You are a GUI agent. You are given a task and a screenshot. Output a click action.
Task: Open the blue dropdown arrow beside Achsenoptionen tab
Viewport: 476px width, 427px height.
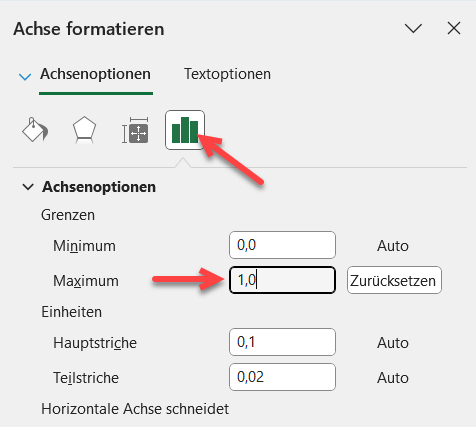25,77
